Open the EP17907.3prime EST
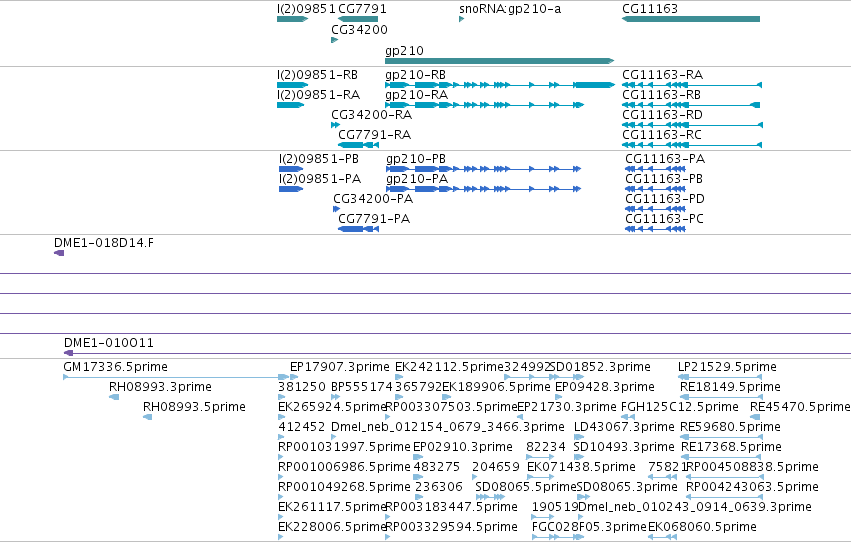This screenshot has width=851, height=542. point(340,367)
